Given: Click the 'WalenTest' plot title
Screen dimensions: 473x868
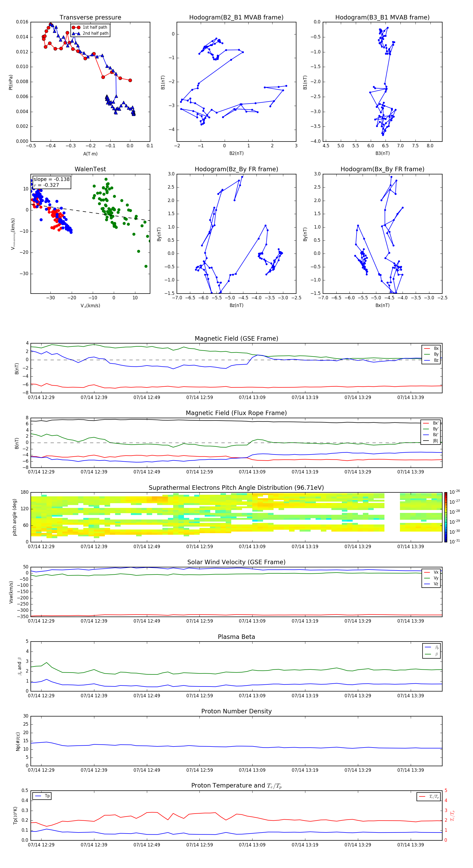Looking at the screenshot, I should (90, 169).
